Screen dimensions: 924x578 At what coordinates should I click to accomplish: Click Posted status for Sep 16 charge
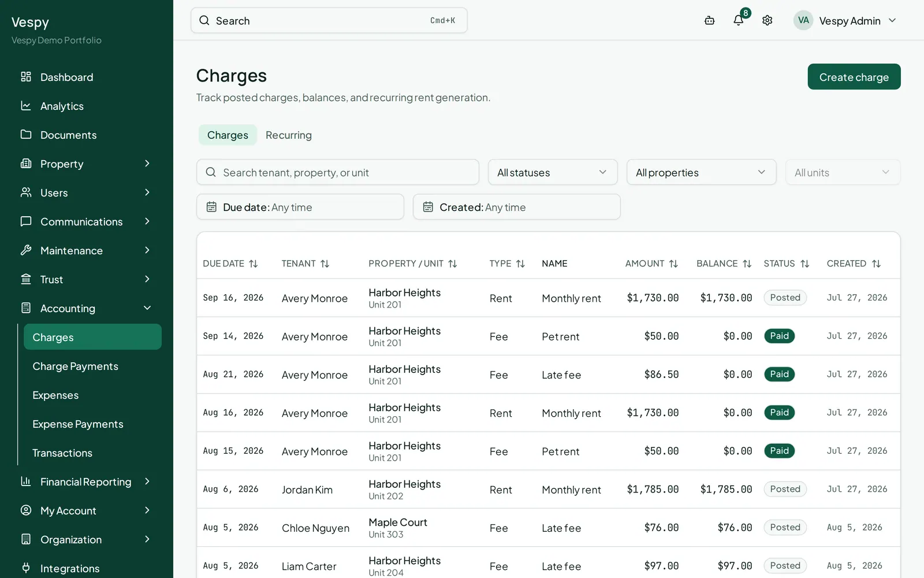click(785, 298)
